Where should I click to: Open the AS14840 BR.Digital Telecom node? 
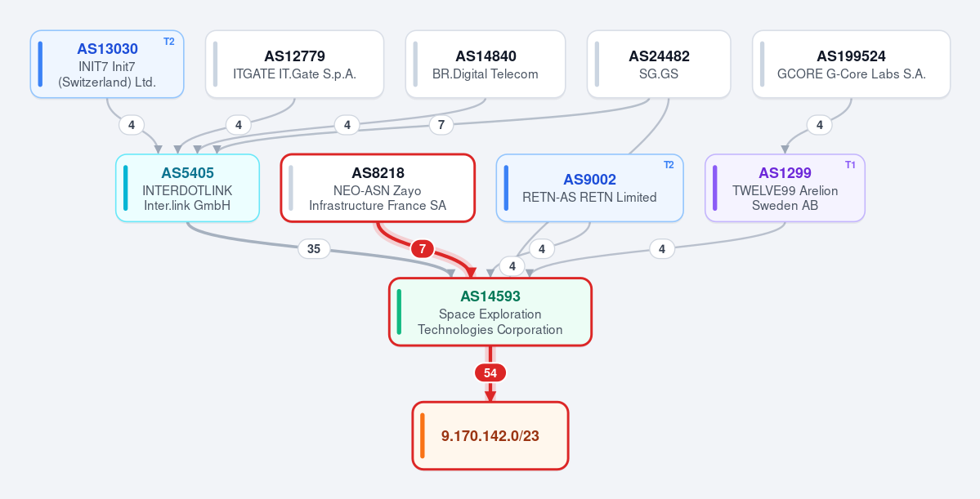(486, 65)
